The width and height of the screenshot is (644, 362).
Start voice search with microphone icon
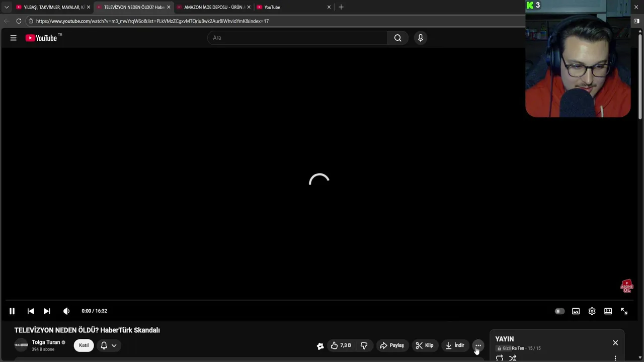tap(421, 38)
